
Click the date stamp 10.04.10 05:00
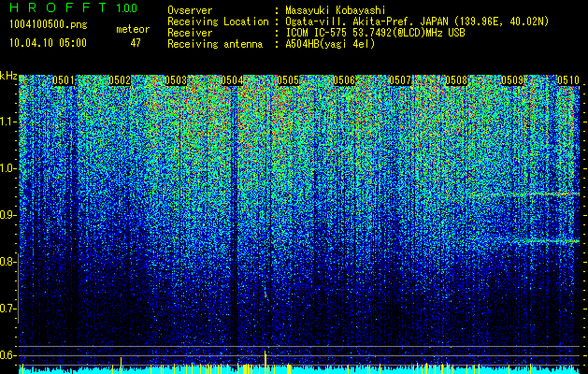[x=49, y=43]
